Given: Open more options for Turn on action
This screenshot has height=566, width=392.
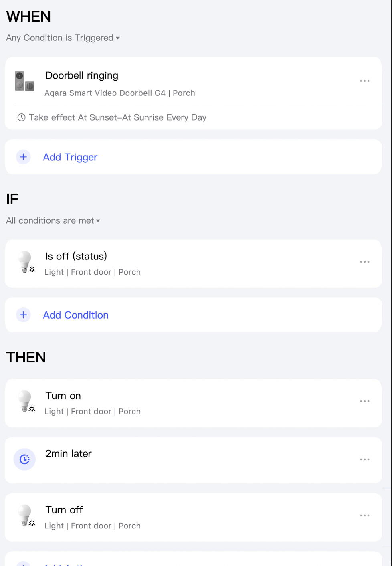Looking at the screenshot, I should (364, 401).
